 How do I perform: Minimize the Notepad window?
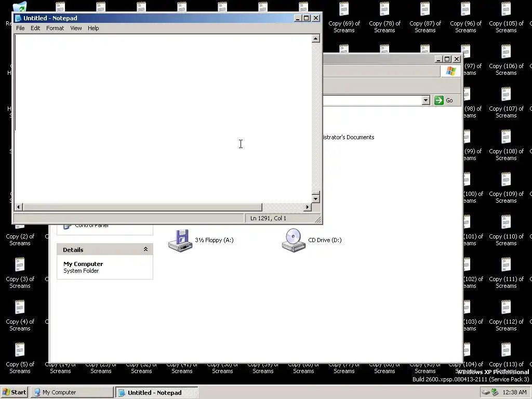(298, 18)
